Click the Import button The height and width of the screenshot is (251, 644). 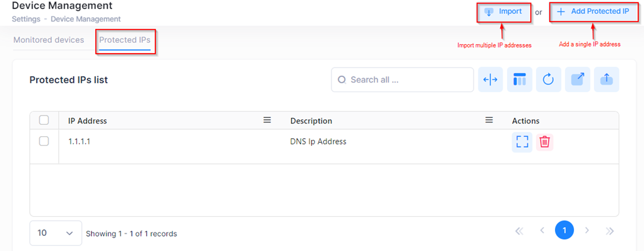click(504, 13)
